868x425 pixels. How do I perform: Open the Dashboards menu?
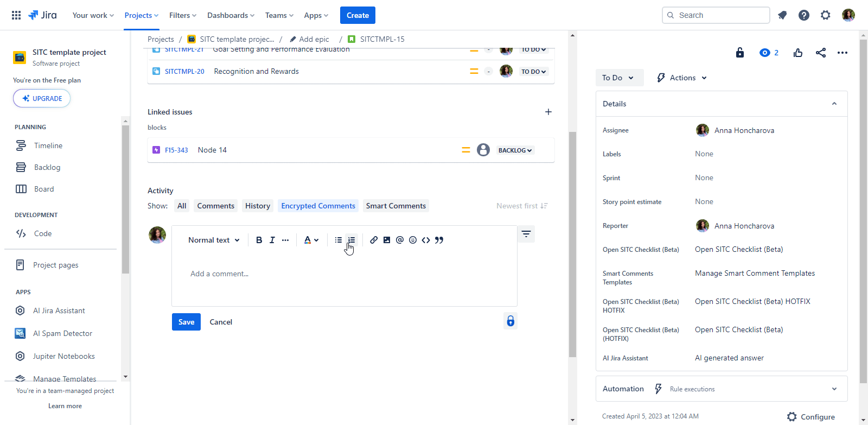click(x=231, y=15)
